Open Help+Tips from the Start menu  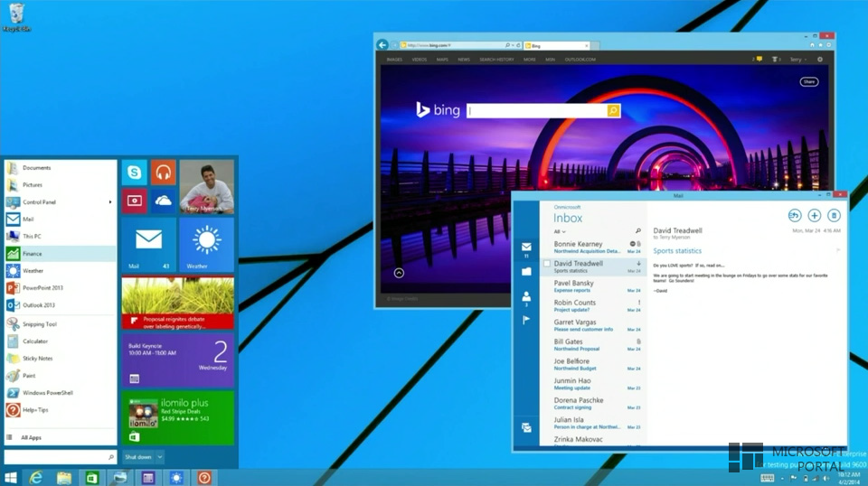pos(61,410)
